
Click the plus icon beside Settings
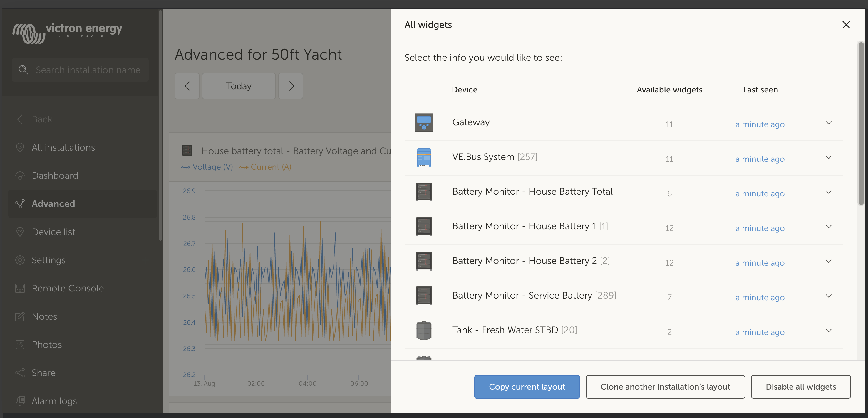click(x=145, y=260)
